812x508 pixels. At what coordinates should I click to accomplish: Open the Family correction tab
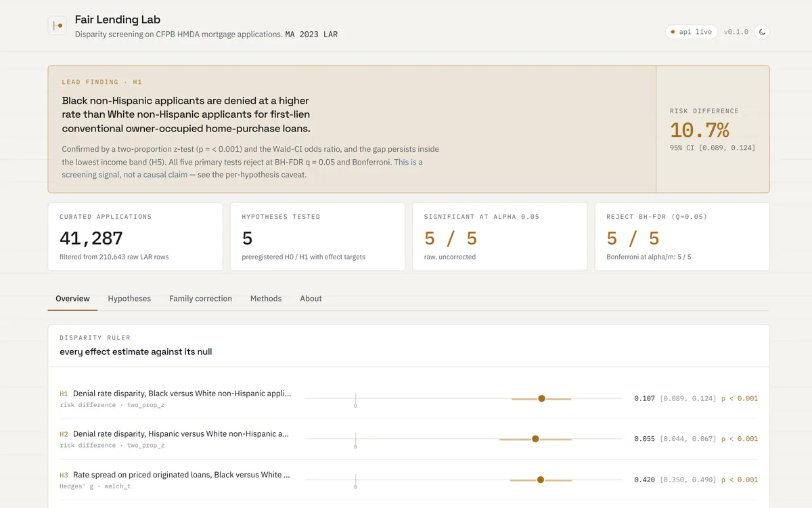(200, 299)
